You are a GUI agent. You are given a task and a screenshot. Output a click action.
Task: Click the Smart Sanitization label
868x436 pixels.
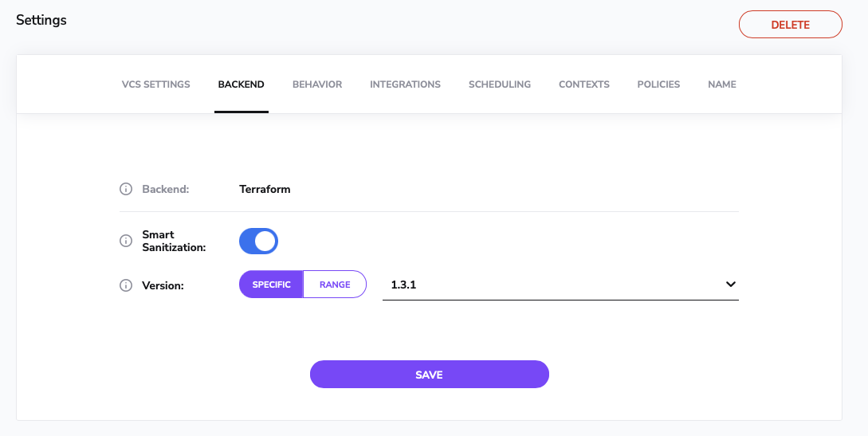(x=174, y=241)
